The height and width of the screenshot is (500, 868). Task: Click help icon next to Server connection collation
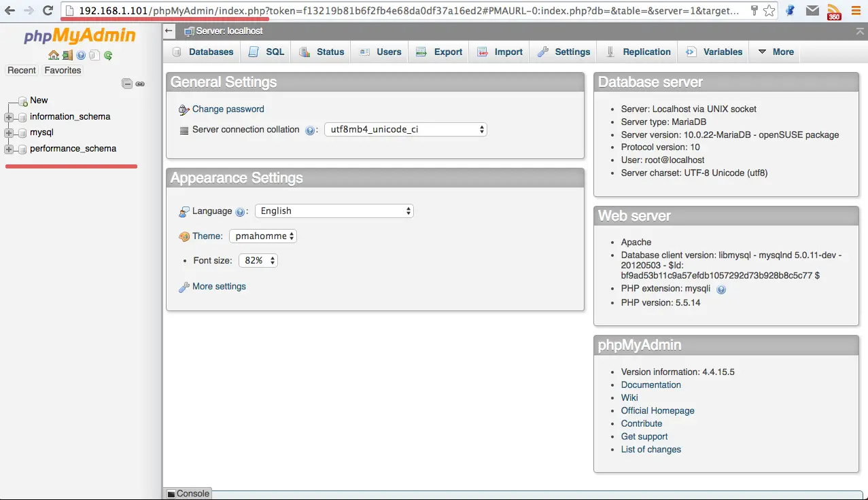[310, 130]
